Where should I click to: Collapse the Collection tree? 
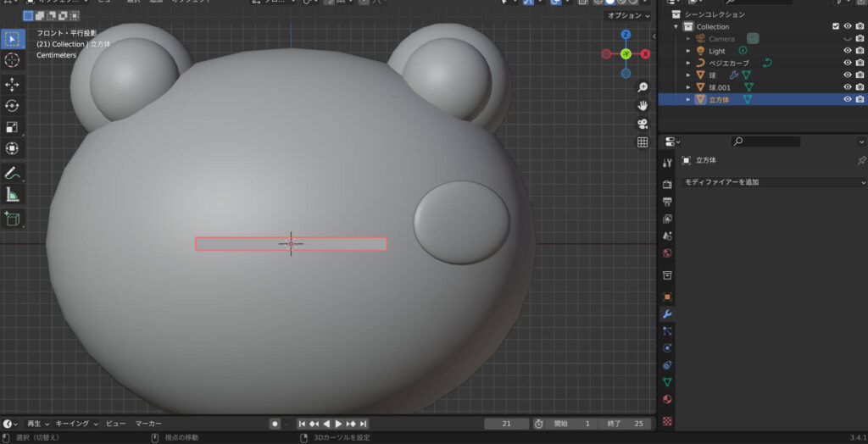click(x=677, y=27)
